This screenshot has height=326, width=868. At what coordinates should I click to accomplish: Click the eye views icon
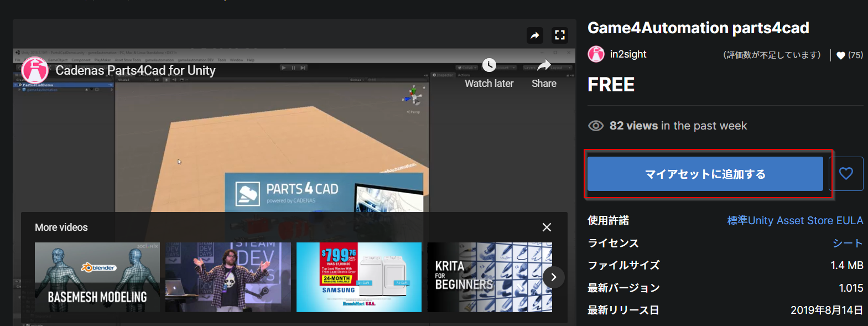tap(596, 126)
